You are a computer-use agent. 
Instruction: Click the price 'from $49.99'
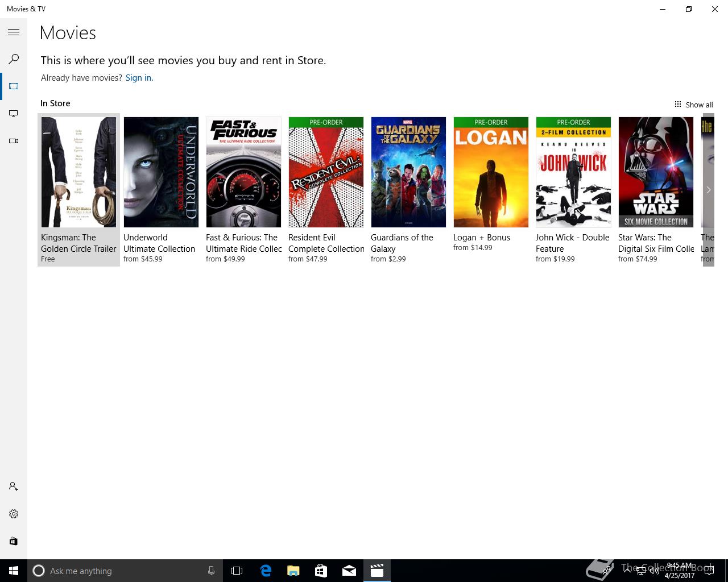click(x=225, y=259)
